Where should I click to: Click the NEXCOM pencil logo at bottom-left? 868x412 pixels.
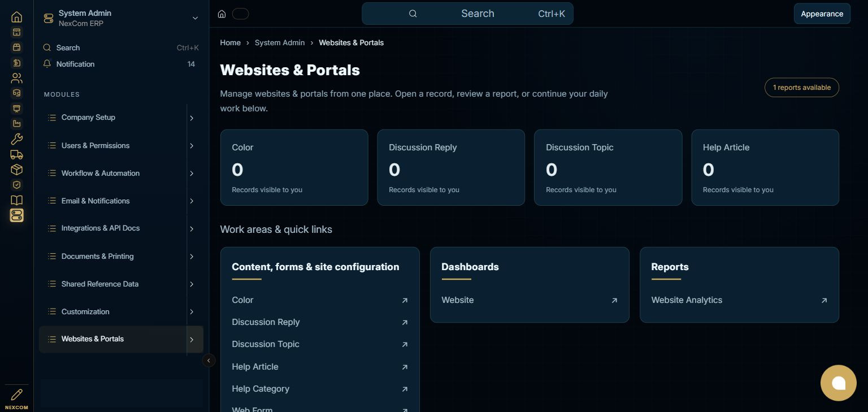(16, 397)
